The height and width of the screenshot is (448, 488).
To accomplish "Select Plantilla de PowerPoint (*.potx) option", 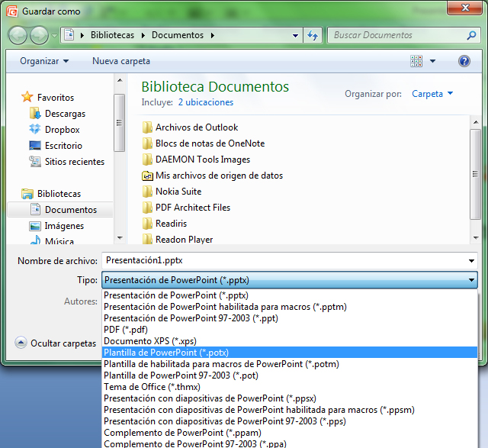I will [x=166, y=353].
